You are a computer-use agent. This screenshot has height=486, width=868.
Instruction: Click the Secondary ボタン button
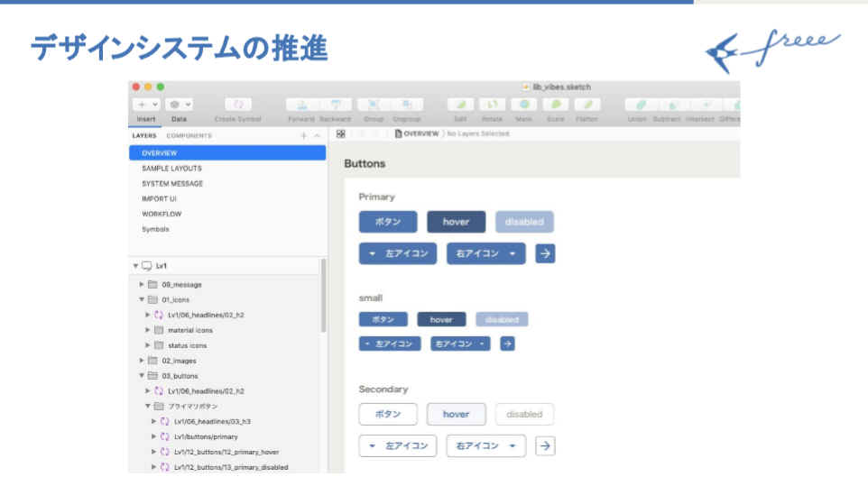click(x=388, y=415)
